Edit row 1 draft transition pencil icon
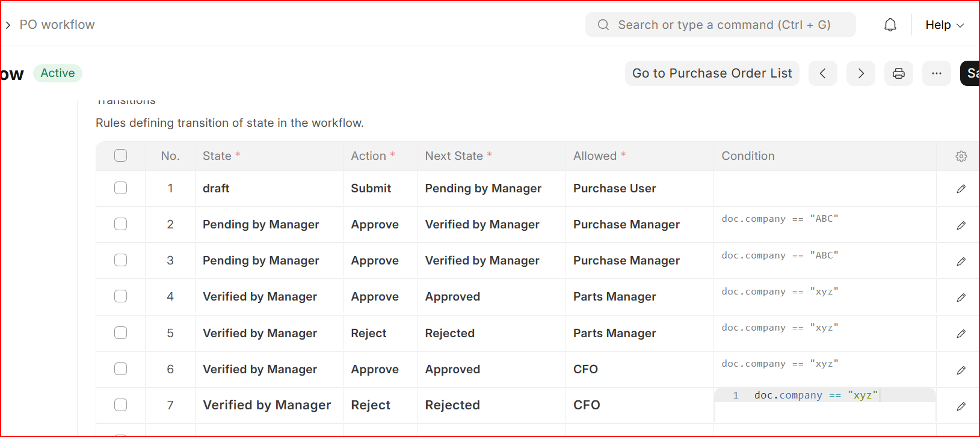Viewport: 980px width, 437px height. tap(961, 189)
